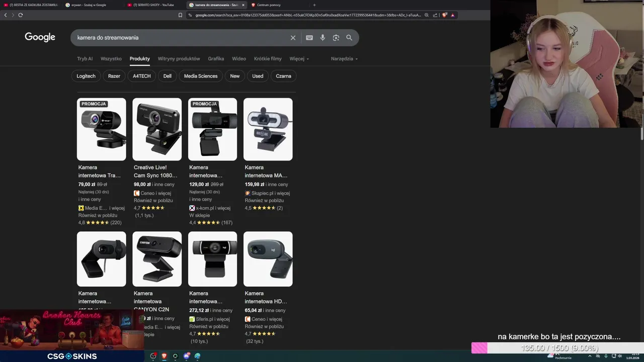Open 'Krótkie filmy' results tab
The image size is (644, 362).
point(268,59)
